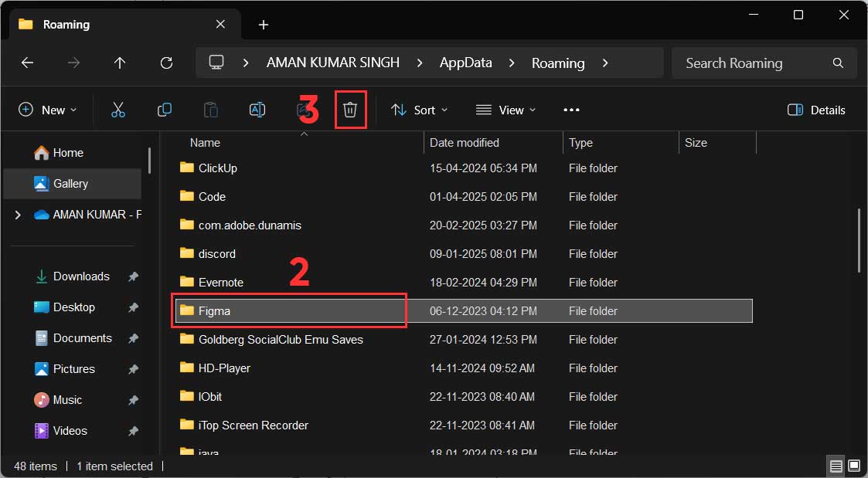The image size is (868, 478).
Task: Click the Rename icon in toolbar
Action: [257, 110]
